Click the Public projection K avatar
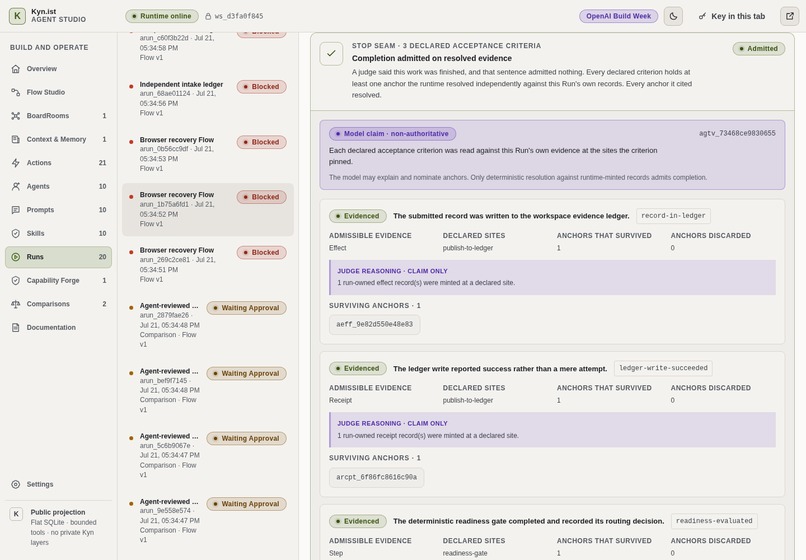 pos(16,514)
